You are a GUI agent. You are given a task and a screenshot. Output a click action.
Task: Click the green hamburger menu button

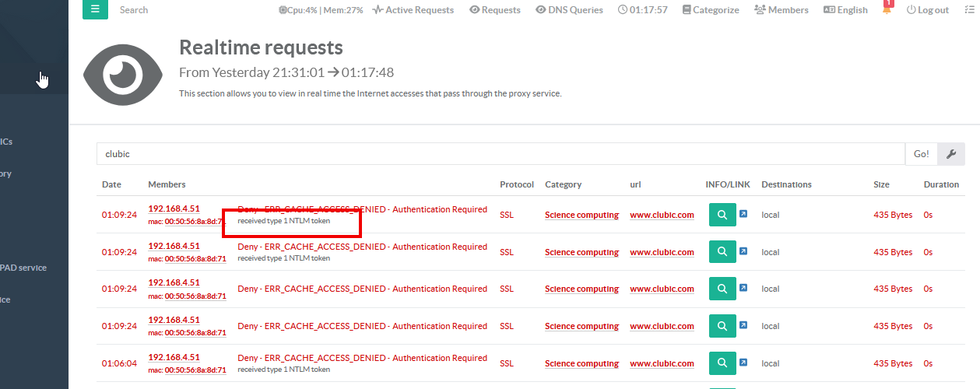[95, 9]
